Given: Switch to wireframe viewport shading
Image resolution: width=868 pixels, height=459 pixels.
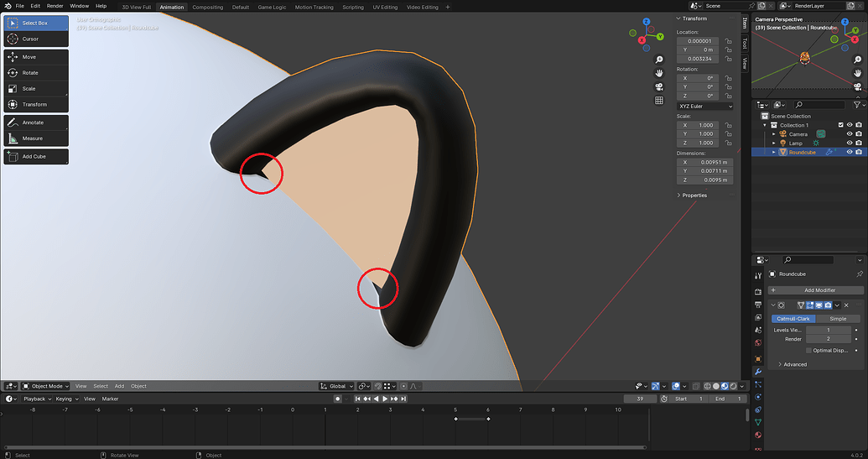Looking at the screenshot, I should (x=707, y=386).
